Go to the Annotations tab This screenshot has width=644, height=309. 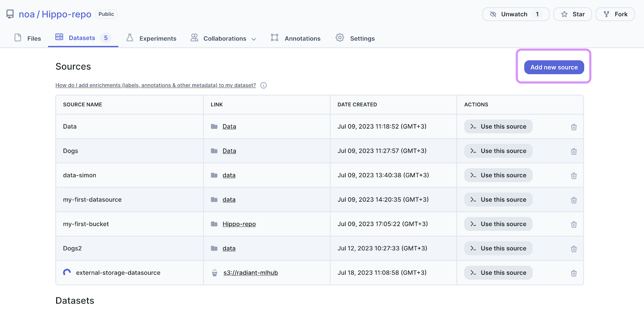[296, 38]
